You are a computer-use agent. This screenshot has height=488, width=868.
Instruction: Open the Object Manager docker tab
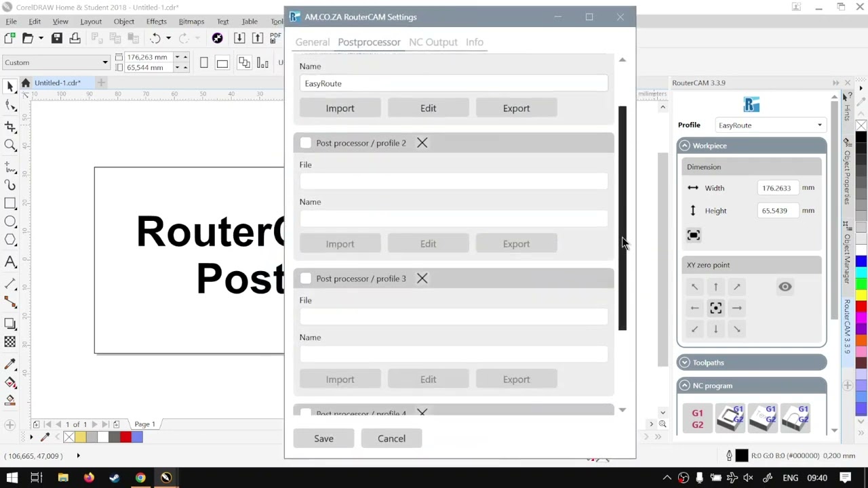848,255
